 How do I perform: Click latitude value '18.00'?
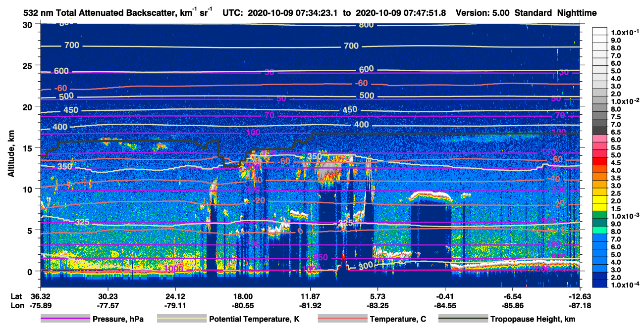(x=243, y=296)
